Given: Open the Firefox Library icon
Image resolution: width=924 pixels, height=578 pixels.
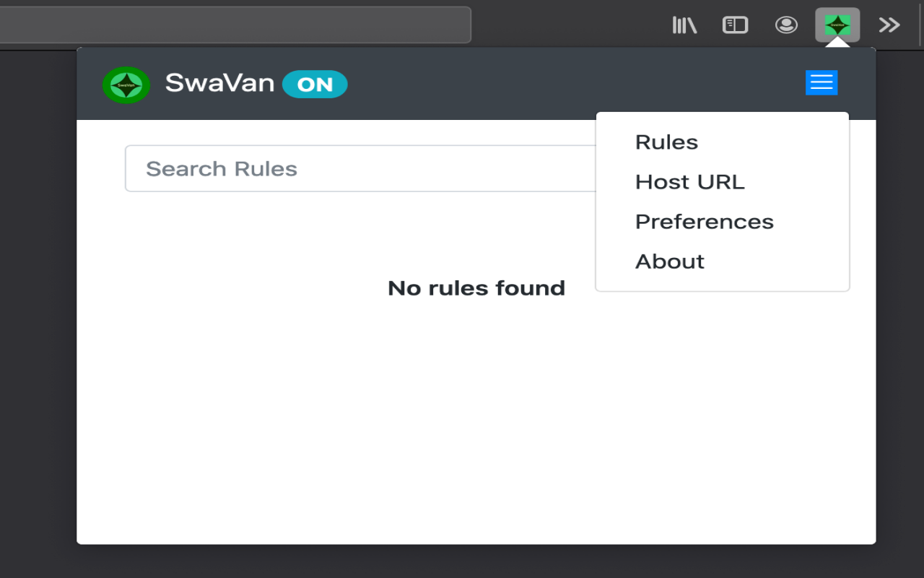Looking at the screenshot, I should coord(684,24).
